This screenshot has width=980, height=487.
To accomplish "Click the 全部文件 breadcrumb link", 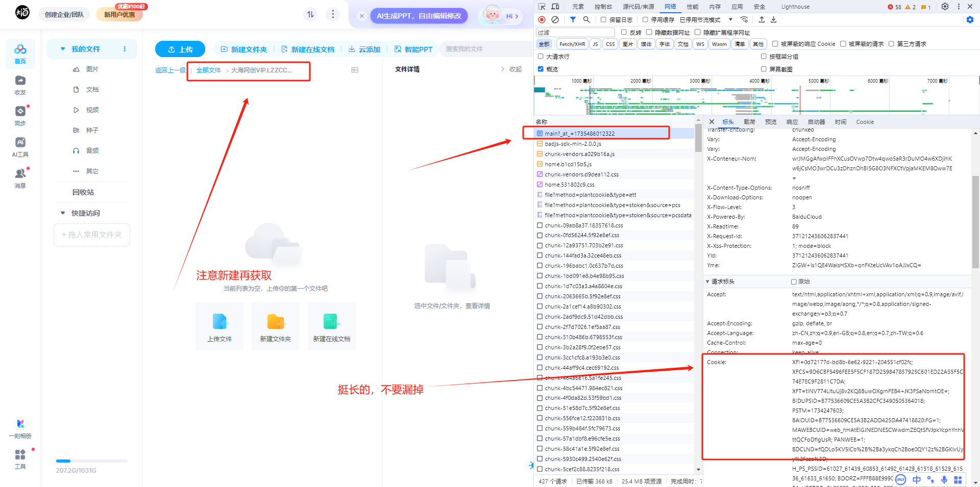I will coord(208,70).
